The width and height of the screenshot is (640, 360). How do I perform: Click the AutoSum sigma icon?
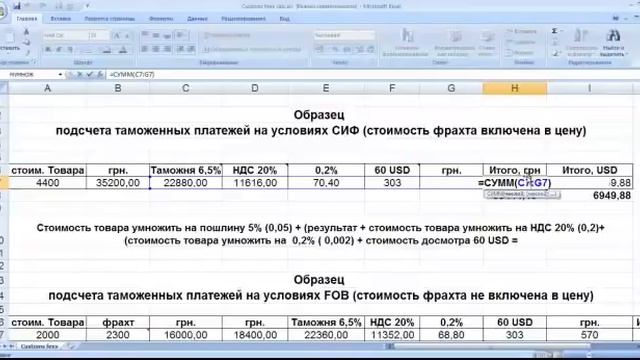point(554,31)
